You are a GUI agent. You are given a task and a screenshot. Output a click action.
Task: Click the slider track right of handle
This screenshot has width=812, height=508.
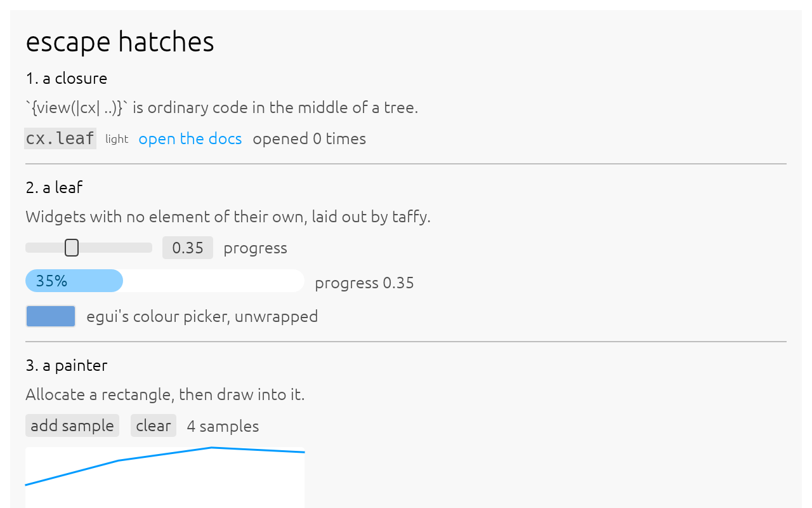click(115, 248)
